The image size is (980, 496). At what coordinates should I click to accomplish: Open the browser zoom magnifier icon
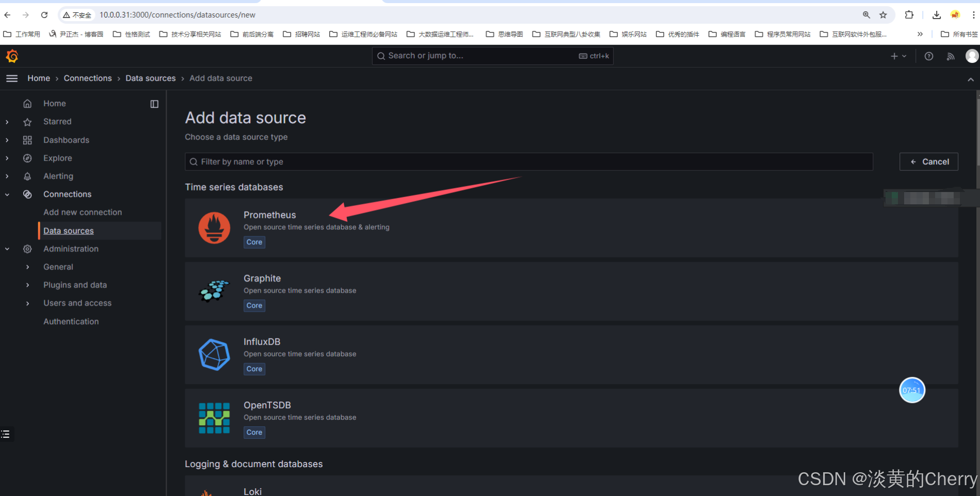click(866, 15)
